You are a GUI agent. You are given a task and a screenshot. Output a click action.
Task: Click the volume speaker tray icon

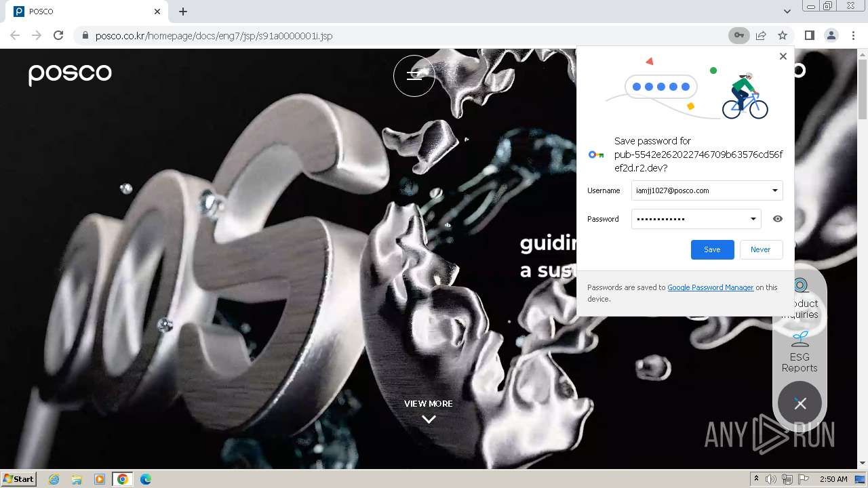coord(771,479)
